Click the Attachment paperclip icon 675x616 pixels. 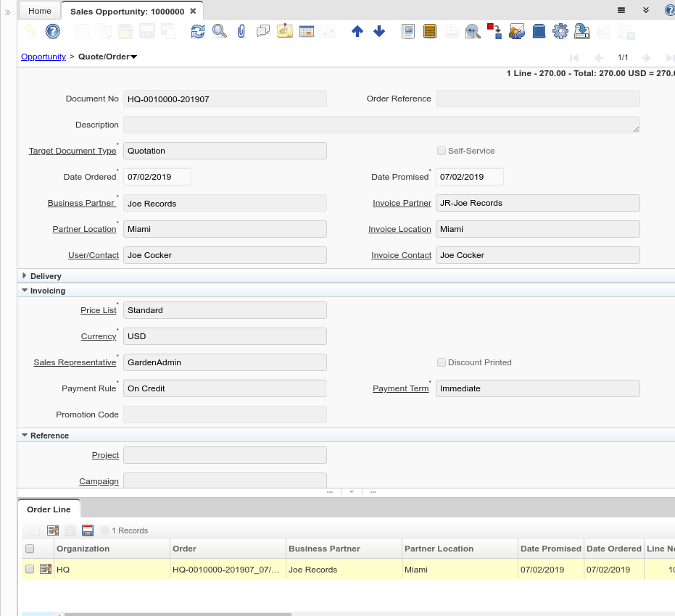[241, 31]
